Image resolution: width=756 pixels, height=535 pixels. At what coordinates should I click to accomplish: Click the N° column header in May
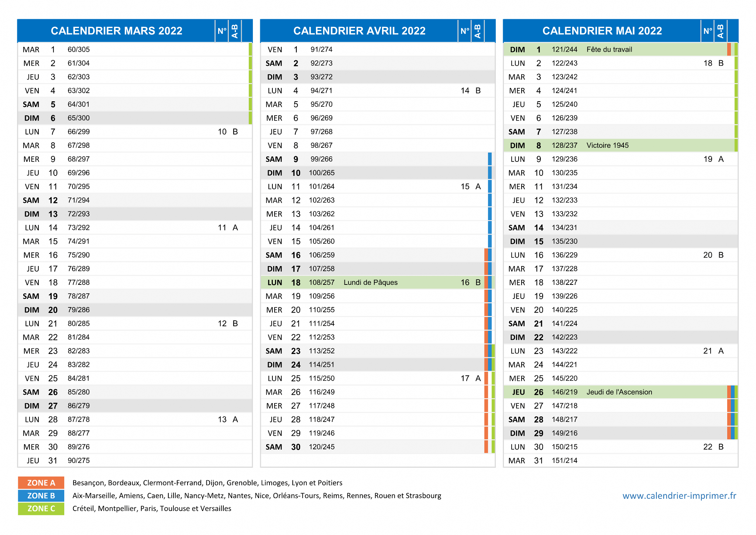coord(708,31)
